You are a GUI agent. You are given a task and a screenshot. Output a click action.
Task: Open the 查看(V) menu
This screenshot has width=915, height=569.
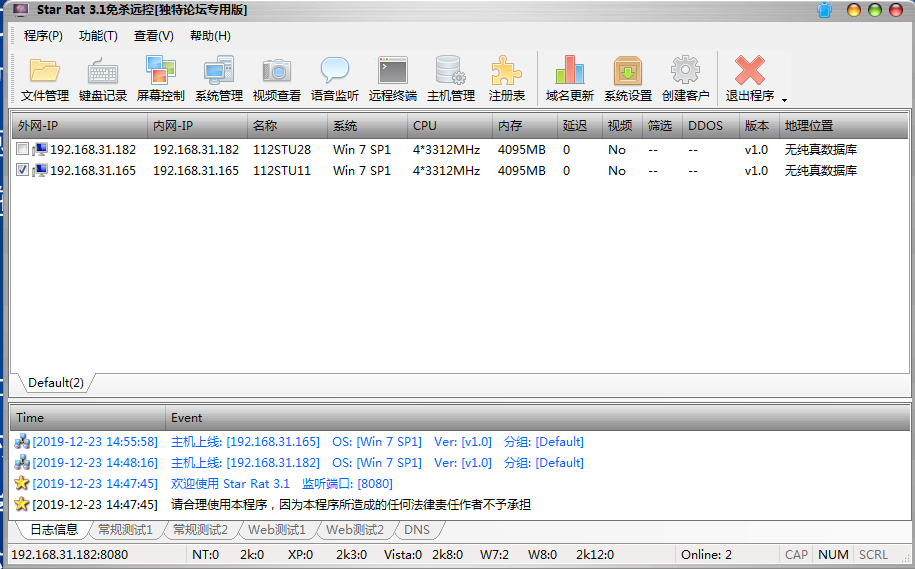(153, 36)
